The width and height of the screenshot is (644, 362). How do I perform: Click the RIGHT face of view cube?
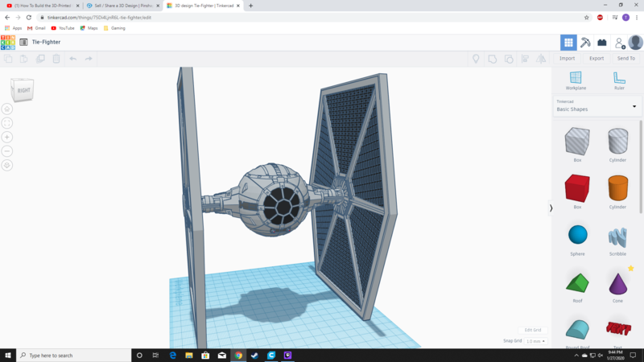(x=24, y=90)
